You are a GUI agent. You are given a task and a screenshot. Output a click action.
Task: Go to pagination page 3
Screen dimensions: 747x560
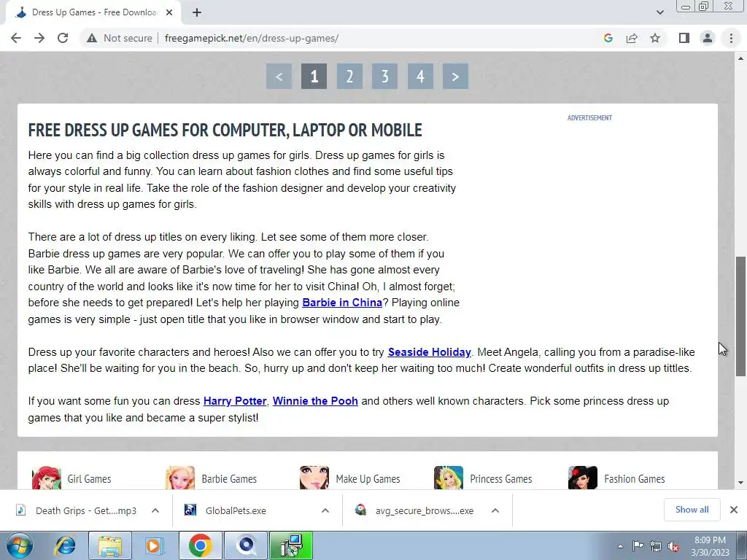(x=385, y=76)
